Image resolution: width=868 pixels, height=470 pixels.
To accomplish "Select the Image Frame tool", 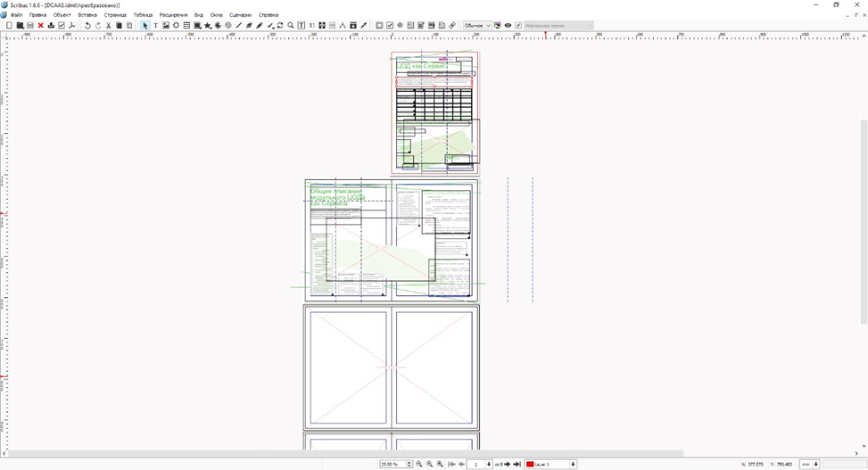I will (166, 26).
